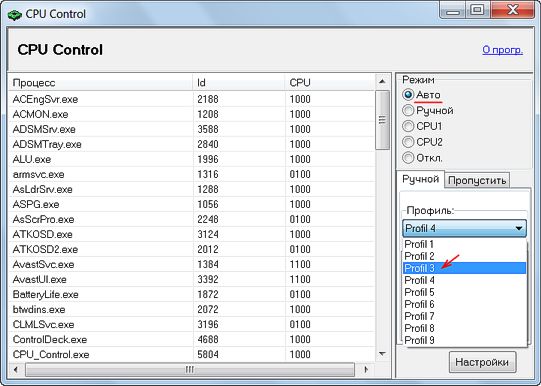Select the CPU_Control.exe process row
Viewport: 541px width, 386px height.
coord(192,355)
